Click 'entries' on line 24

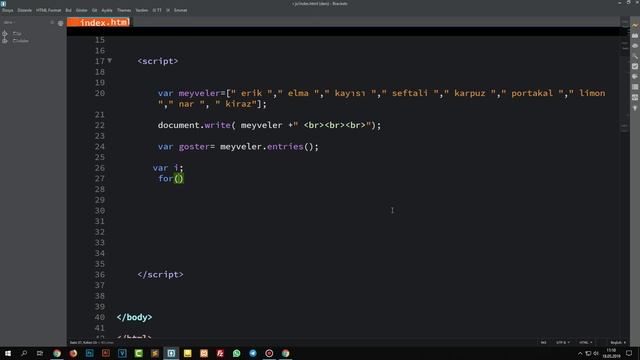click(x=285, y=147)
